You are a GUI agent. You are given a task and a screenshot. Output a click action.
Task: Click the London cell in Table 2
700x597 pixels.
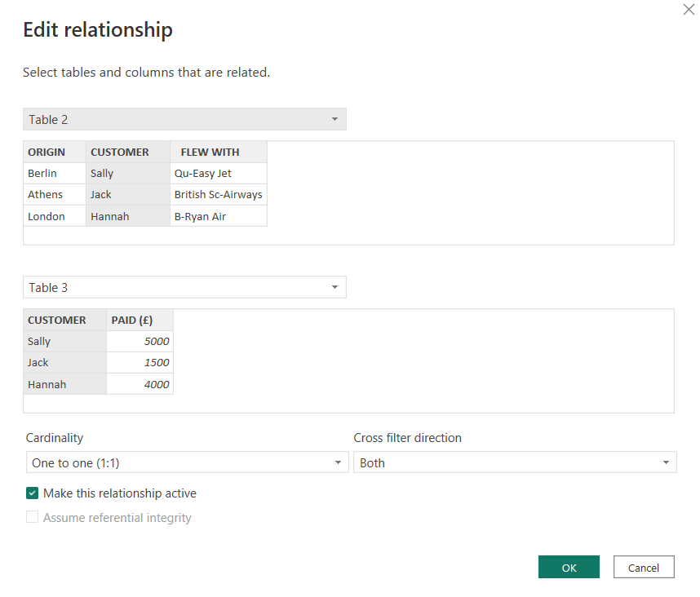(x=46, y=217)
